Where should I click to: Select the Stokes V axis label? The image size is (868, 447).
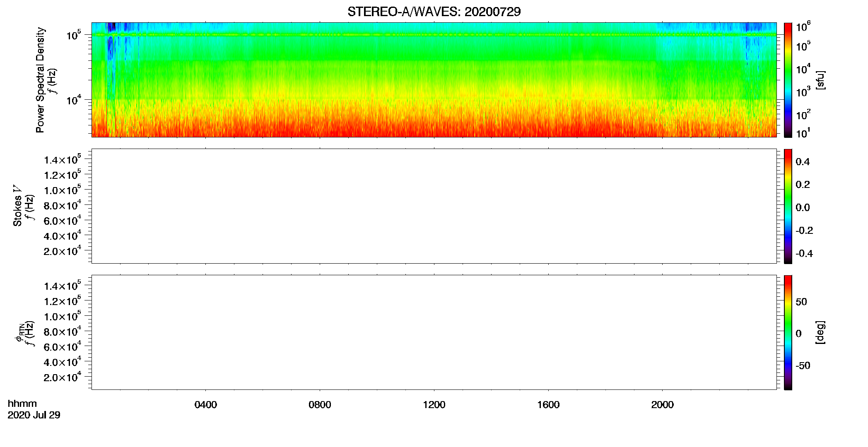click(x=17, y=206)
